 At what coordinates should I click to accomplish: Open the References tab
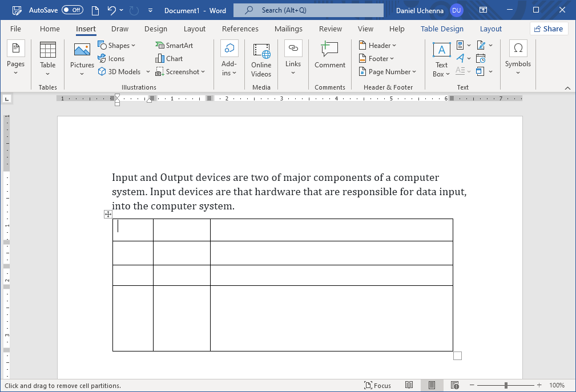tap(240, 29)
